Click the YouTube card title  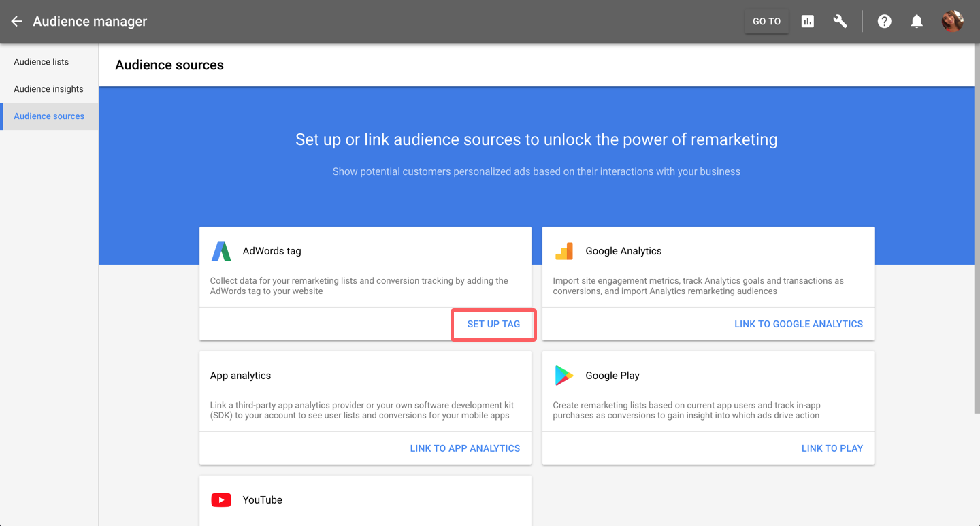pos(262,500)
